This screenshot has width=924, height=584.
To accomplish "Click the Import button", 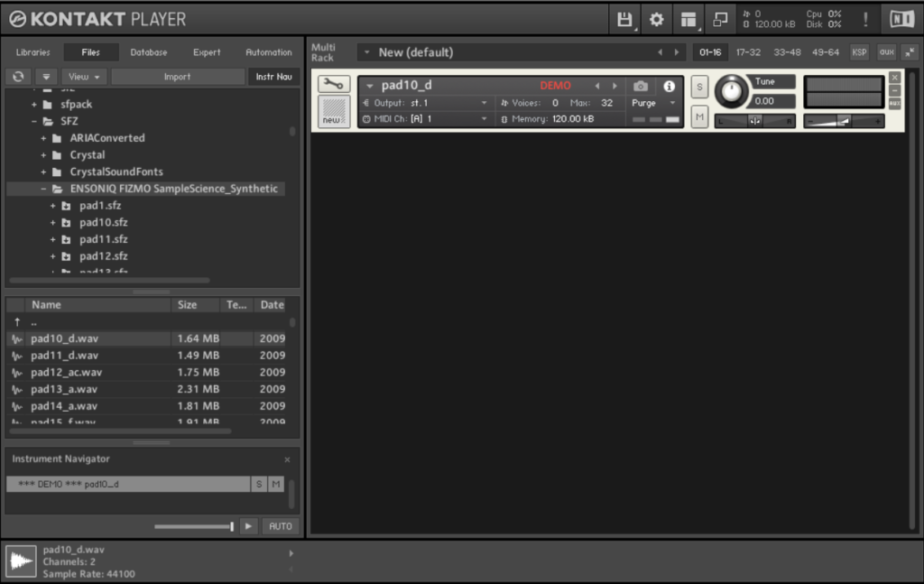I will pos(178,77).
